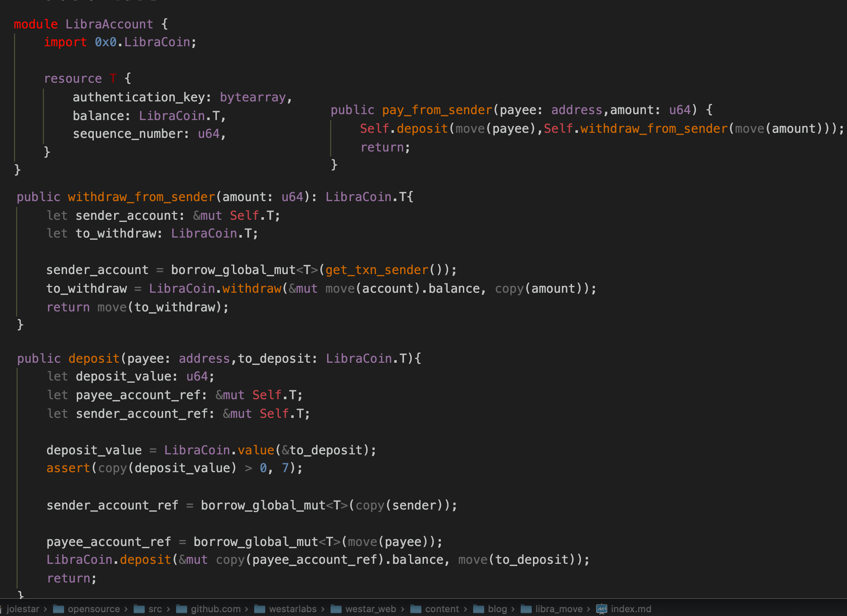Screen dimensions: 847x616
Task: Click the westar_web folder icon
Action: tap(336, 609)
